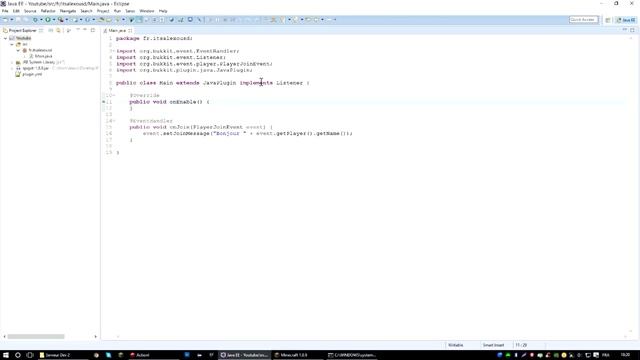Click the '11 : 29' cursor position entry
Image resolution: width=640 pixels, height=360 pixels.
pyautogui.click(x=521, y=345)
